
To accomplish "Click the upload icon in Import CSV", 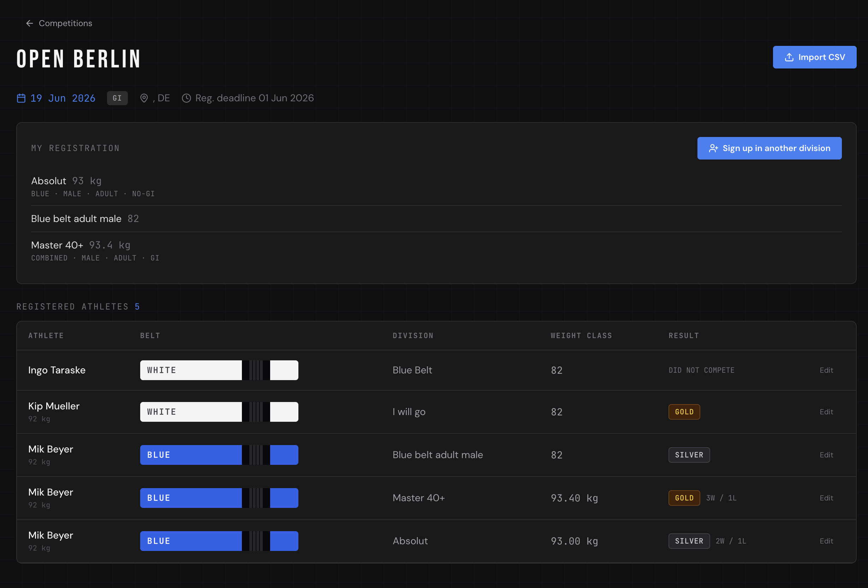I will 789,57.
